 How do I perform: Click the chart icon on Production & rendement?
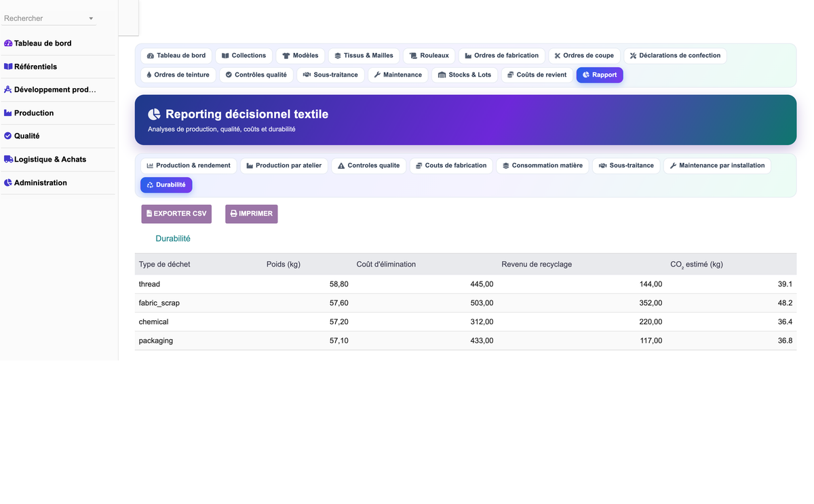[150, 166]
